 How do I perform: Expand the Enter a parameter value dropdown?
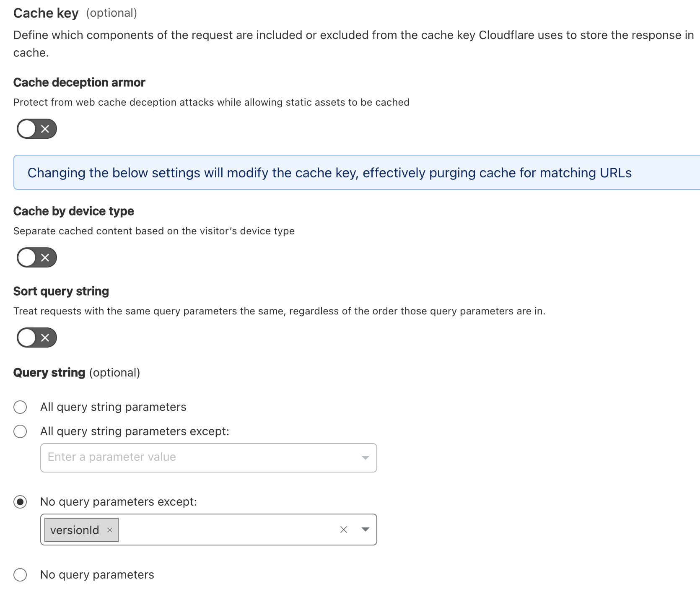pyautogui.click(x=365, y=457)
